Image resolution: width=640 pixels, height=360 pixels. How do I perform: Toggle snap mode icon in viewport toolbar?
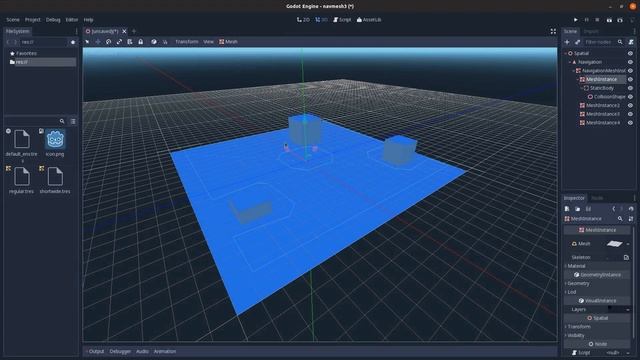165,42
